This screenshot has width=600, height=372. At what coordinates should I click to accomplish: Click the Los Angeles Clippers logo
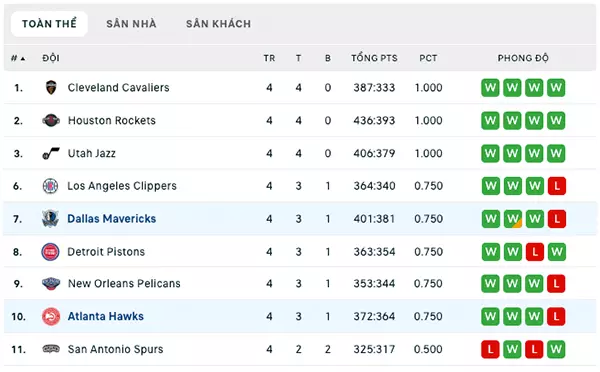click(x=51, y=186)
